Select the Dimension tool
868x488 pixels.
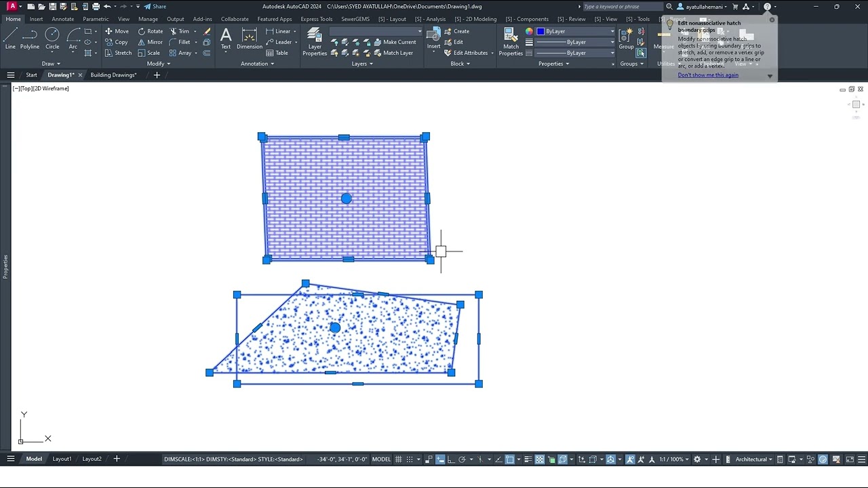pyautogui.click(x=250, y=38)
